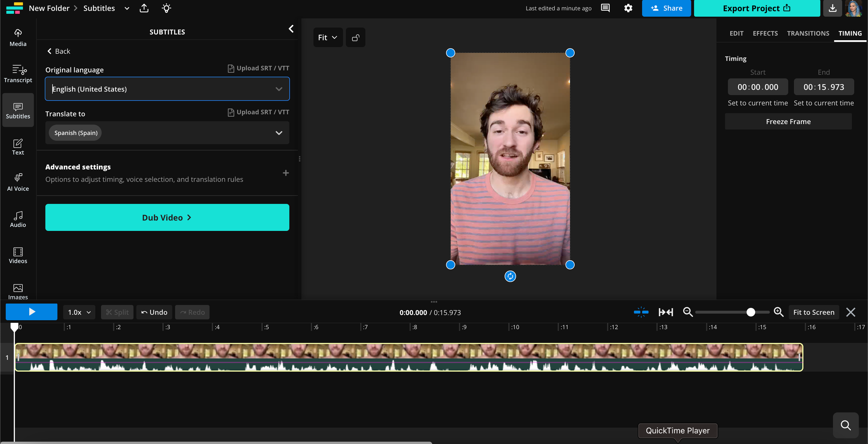Image resolution: width=868 pixels, height=444 pixels.
Task: Split the clip at the playhead
Action: pyautogui.click(x=117, y=312)
